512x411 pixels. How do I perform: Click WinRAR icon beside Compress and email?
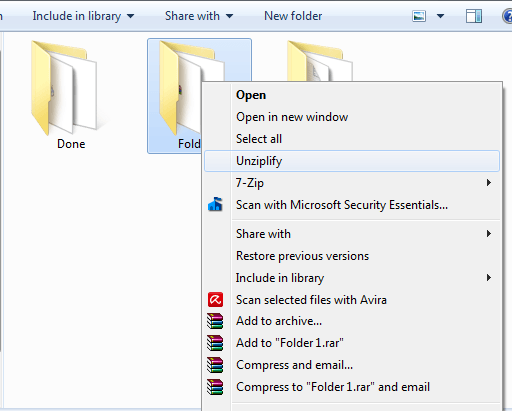tap(215, 365)
